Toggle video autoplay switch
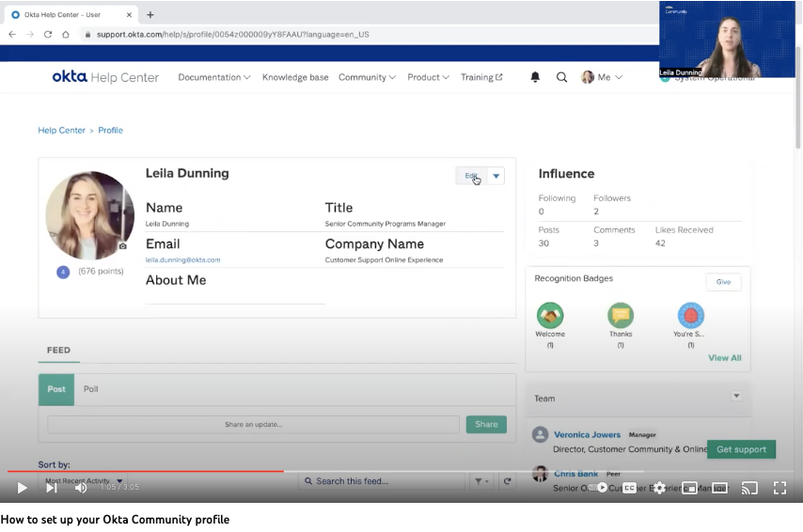 coord(597,488)
